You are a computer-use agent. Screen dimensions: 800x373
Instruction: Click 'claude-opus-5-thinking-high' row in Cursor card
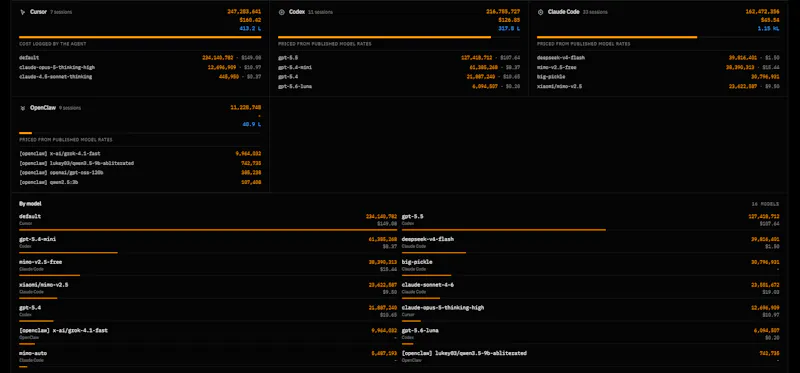pyautogui.click(x=140, y=67)
